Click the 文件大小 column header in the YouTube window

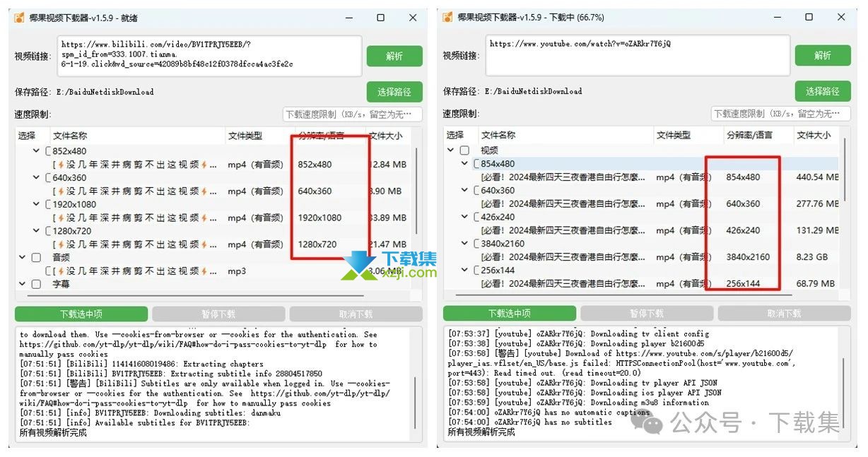pyautogui.click(x=816, y=135)
